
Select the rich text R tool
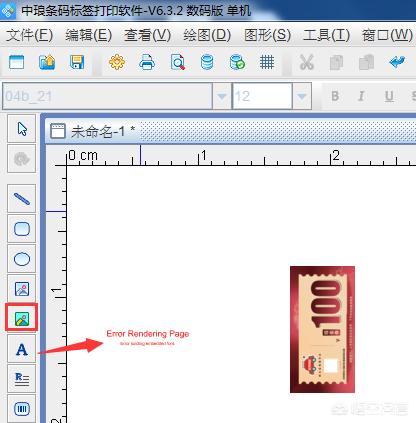(x=22, y=379)
